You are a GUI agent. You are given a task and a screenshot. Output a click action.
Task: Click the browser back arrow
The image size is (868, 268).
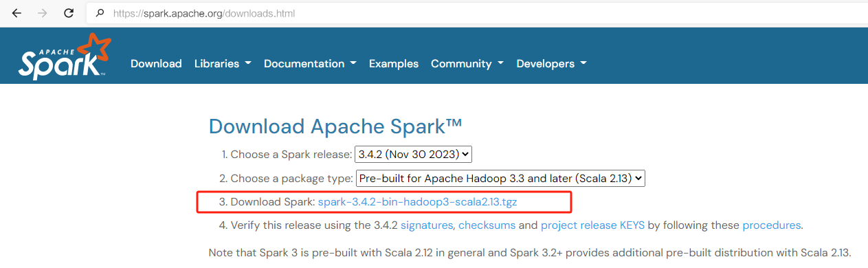[x=16, y=13]
